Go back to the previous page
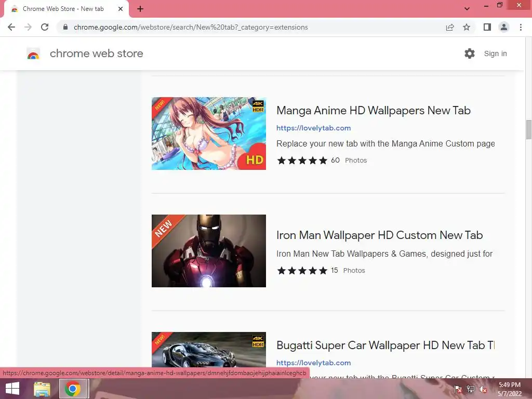This screenshot has height=399, width=532. click(11, 27)
